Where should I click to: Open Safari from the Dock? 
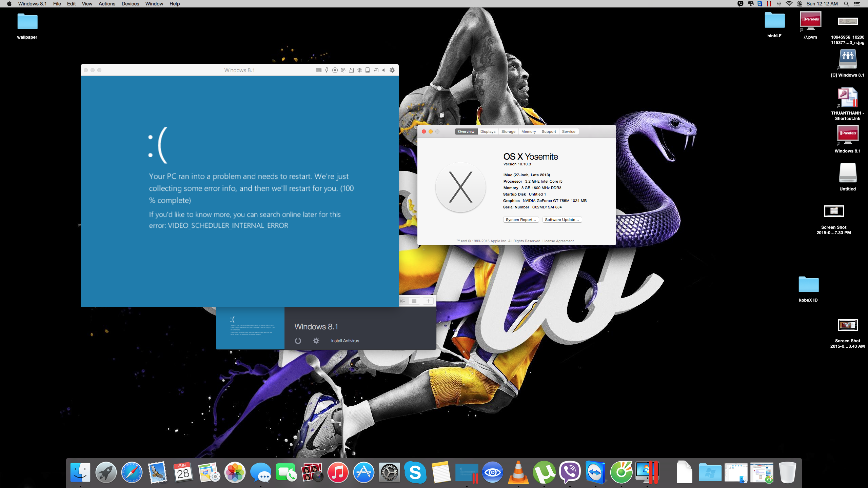[132, 472]
